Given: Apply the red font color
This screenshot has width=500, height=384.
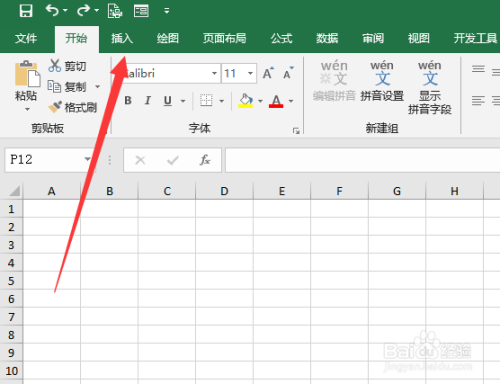Looking at the screenshot, I should pyautogui.click(x=276, y=101).
